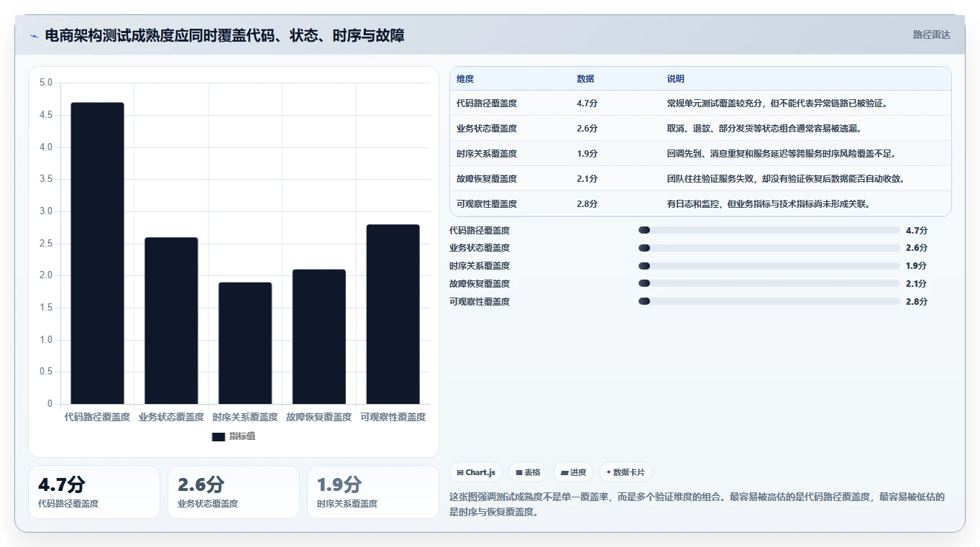Click 代码路径覆盖度 cell in the table
Screen dimensions: 980x547
(x=487, y=104)
